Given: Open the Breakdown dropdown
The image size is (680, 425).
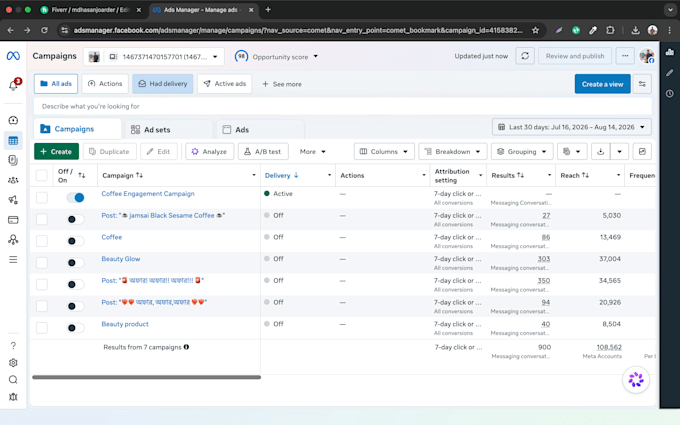Looking at the screenshot, I should click(453, 151).
